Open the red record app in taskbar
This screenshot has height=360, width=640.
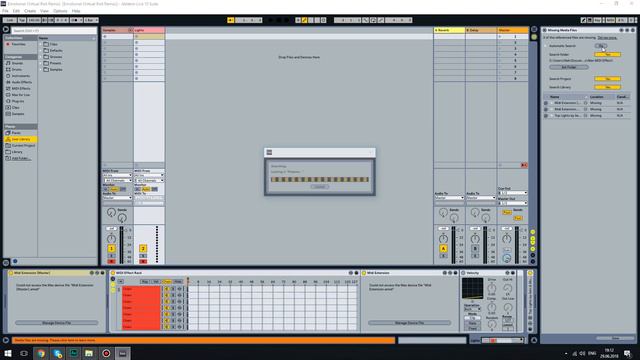106,353
